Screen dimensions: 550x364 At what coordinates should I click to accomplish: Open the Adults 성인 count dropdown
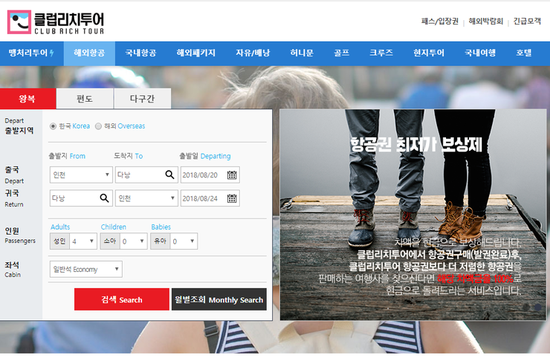point(83,241)
